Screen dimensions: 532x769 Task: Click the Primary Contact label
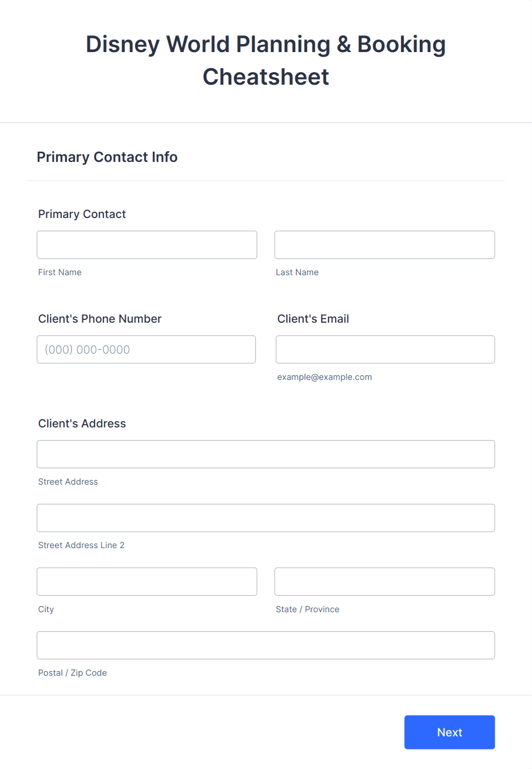click(82, 214)
